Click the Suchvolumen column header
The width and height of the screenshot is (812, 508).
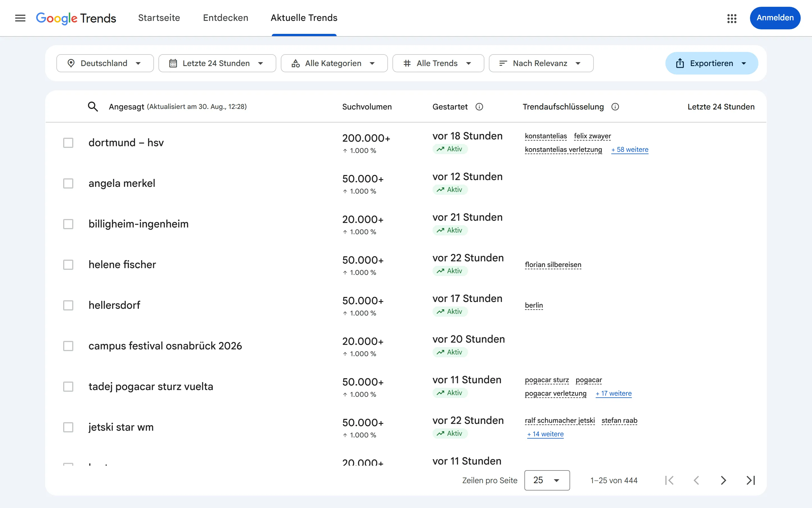pyautogui.click(x=367, y=106)
